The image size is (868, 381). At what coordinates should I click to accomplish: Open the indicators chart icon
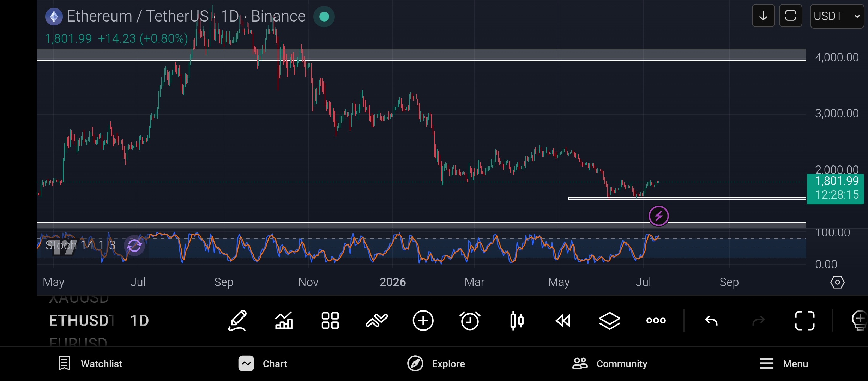point(284,321)
